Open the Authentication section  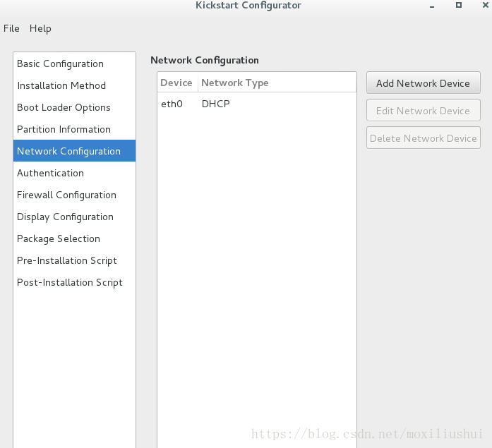(74, 173)
